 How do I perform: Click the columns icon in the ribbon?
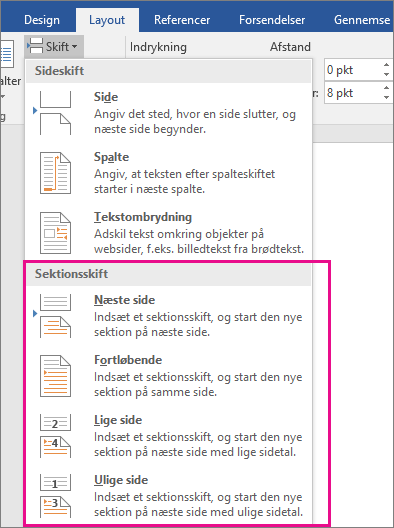[x=7, y=54]
